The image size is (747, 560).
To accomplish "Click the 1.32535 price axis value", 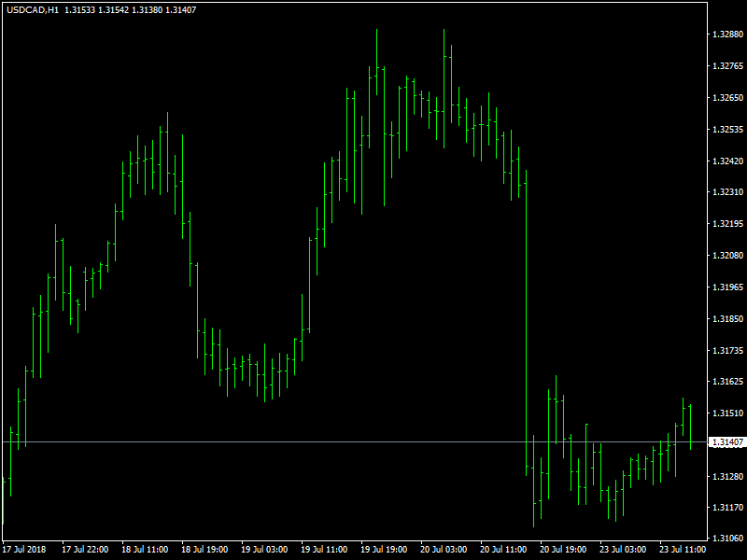I will point(727,130).
